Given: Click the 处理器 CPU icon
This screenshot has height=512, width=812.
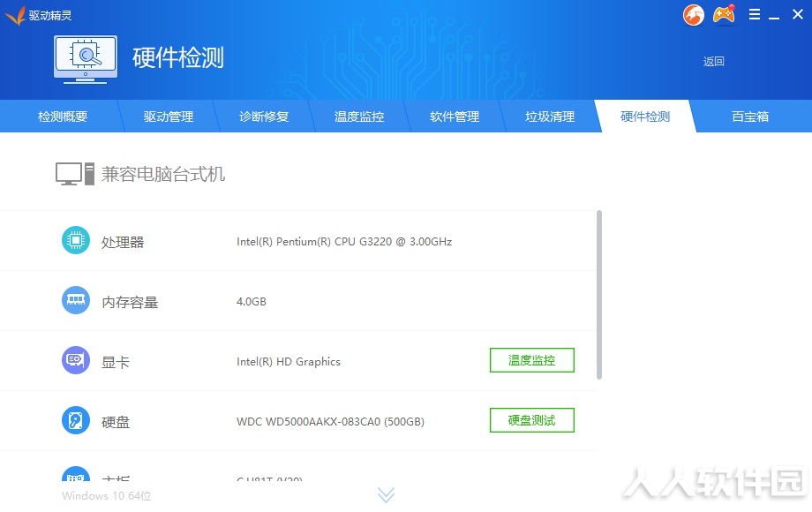Looking at the screenshot, I should pos(76,240).
